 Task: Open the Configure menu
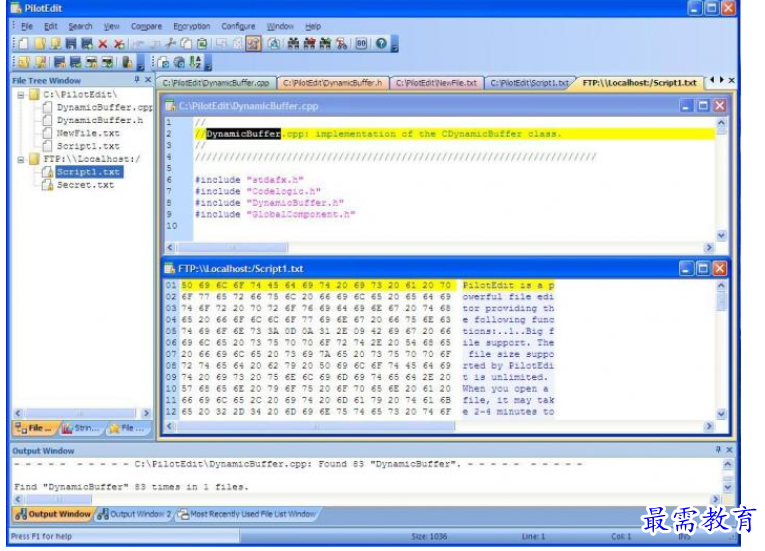pos(238,26)
